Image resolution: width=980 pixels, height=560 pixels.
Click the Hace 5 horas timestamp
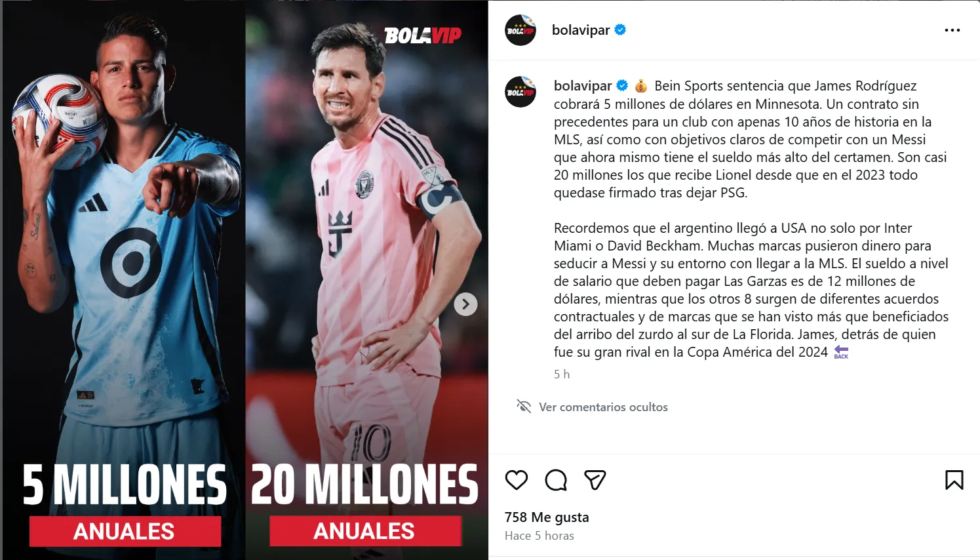click(x=539, y=536)
